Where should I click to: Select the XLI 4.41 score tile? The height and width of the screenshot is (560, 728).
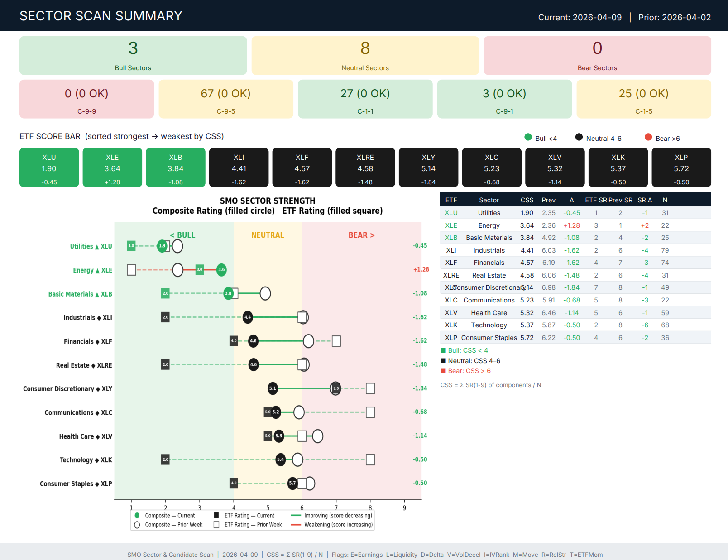pyautogui.click(x=239, y=168)
